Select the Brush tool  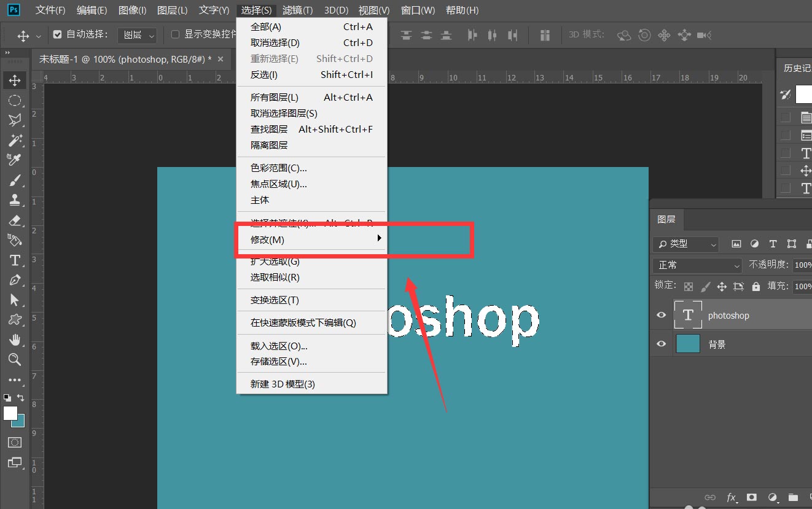[15, 180]
